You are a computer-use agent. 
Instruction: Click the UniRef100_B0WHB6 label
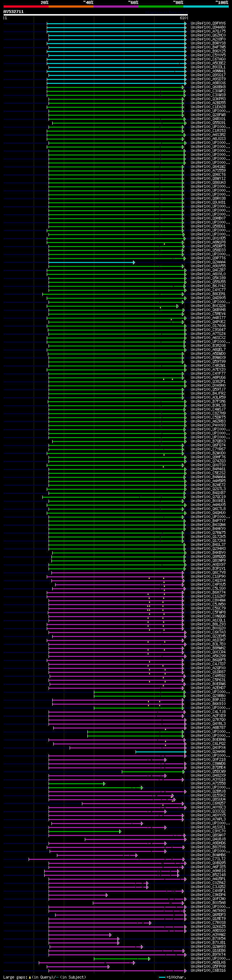pos(208,855)
